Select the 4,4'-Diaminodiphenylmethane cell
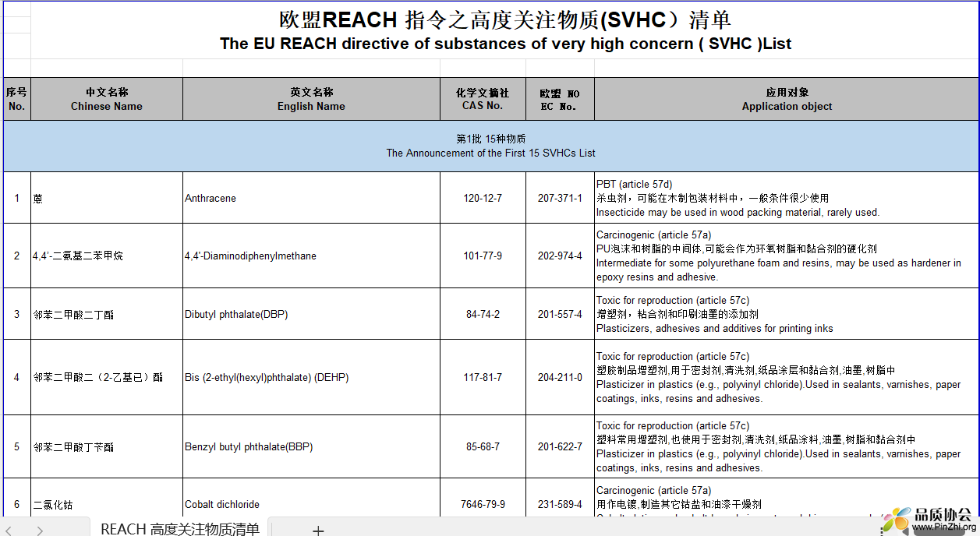 point(311,256)
